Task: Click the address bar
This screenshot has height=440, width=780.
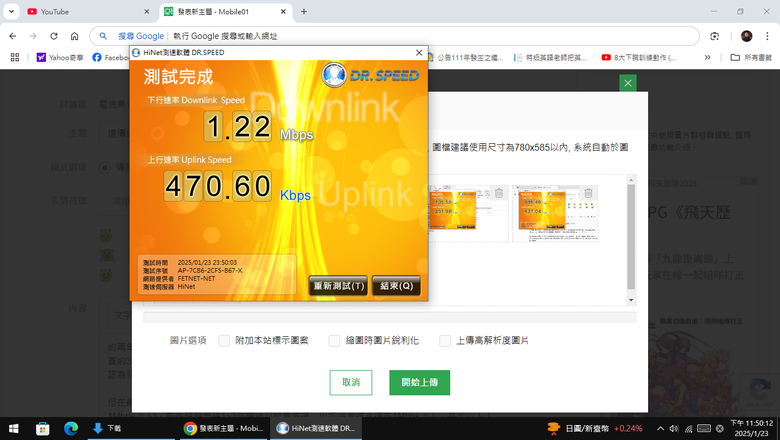Action: point(394,36)
